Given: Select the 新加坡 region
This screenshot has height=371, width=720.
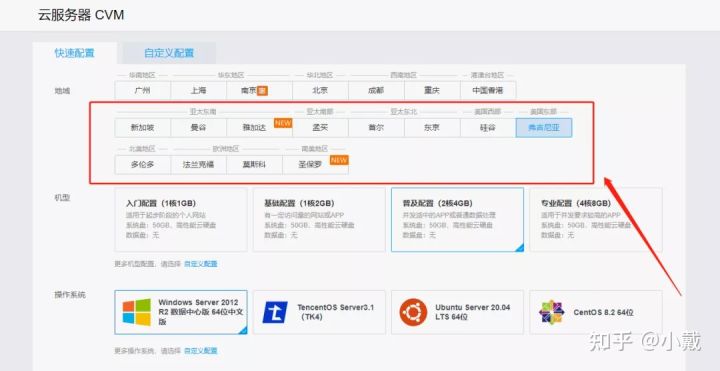Looking at the screenshot, I should pyautogui.click(x=142, y=128).
